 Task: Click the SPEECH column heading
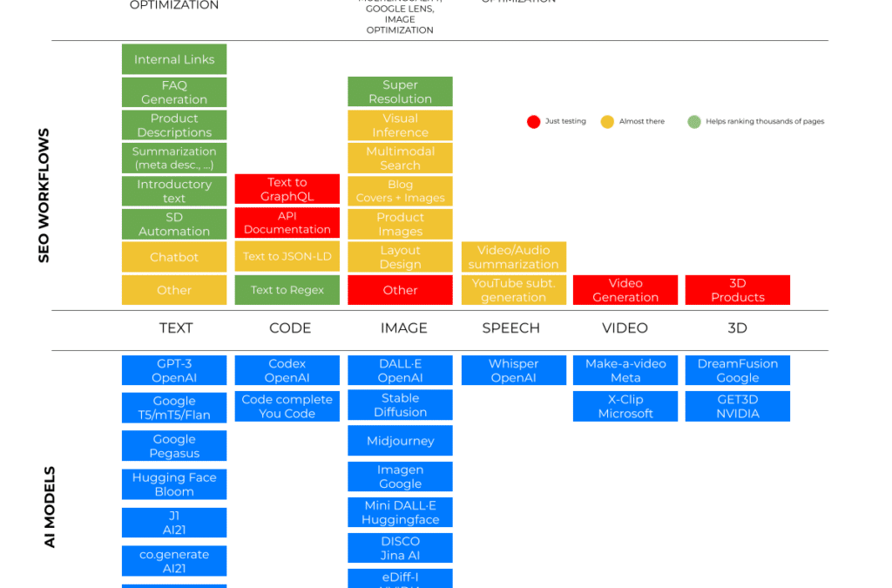(510, 328)
